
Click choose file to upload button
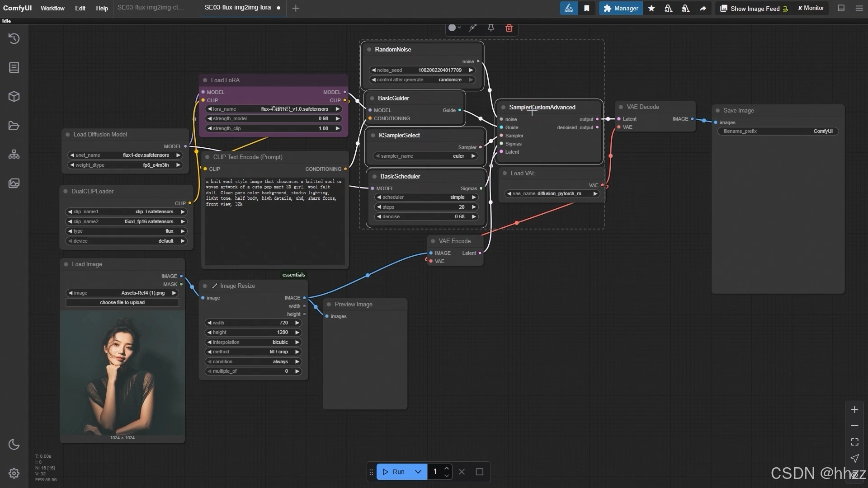[x=122, y=303]
